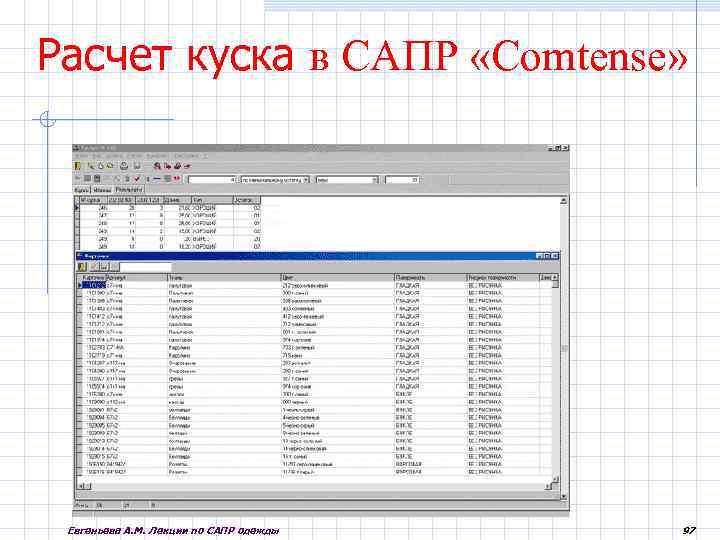The width and height of the screenshot is (720, 540).
Task: Click the 'Цвет' column header
Action: (x=338, y=277)
